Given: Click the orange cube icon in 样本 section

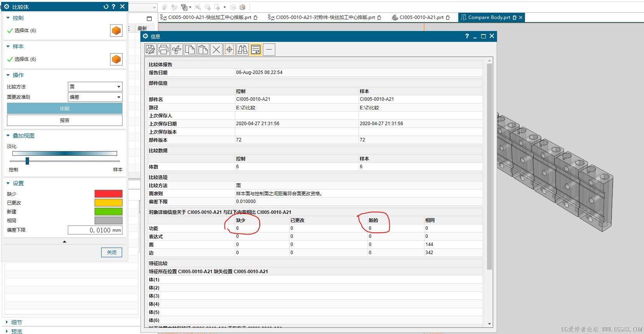Looking at the screenshot, I should (116, 59).
